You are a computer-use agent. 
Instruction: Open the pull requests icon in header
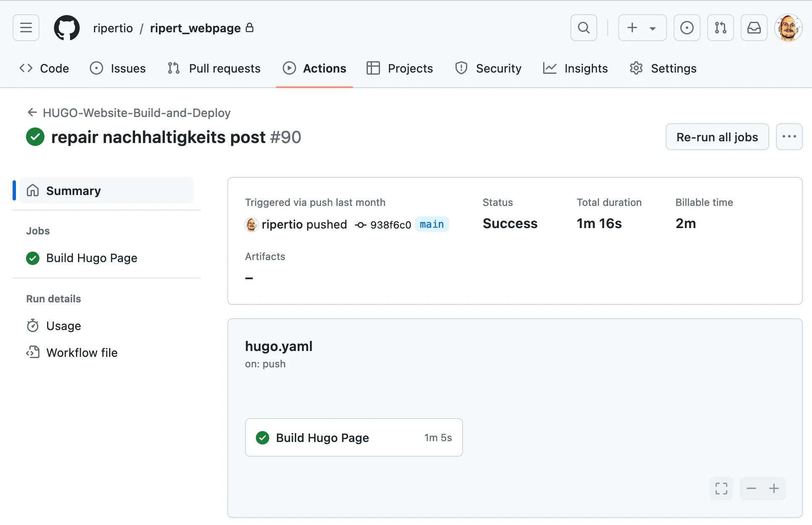pos(720,28)
